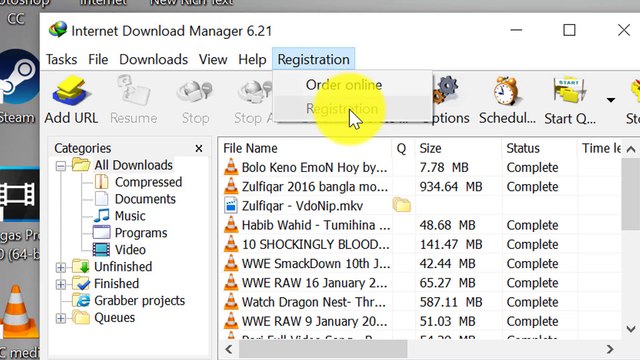Select the Documents category

point(145,199)
